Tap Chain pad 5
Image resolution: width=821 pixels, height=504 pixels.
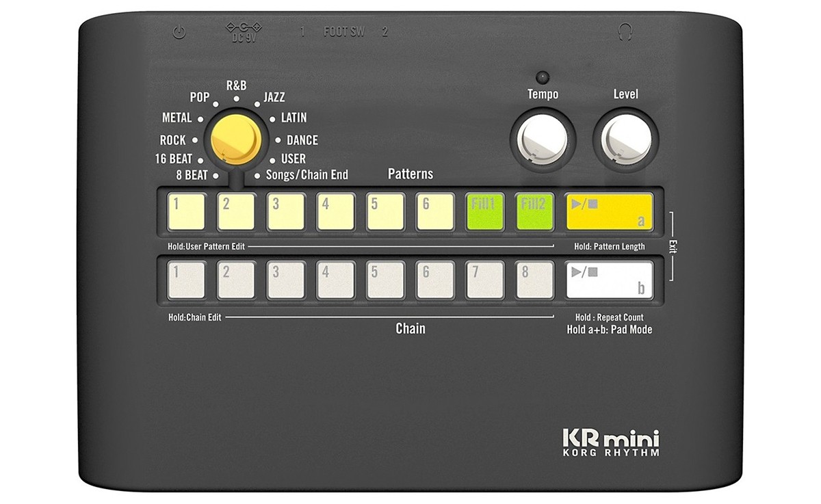[386, 280]
